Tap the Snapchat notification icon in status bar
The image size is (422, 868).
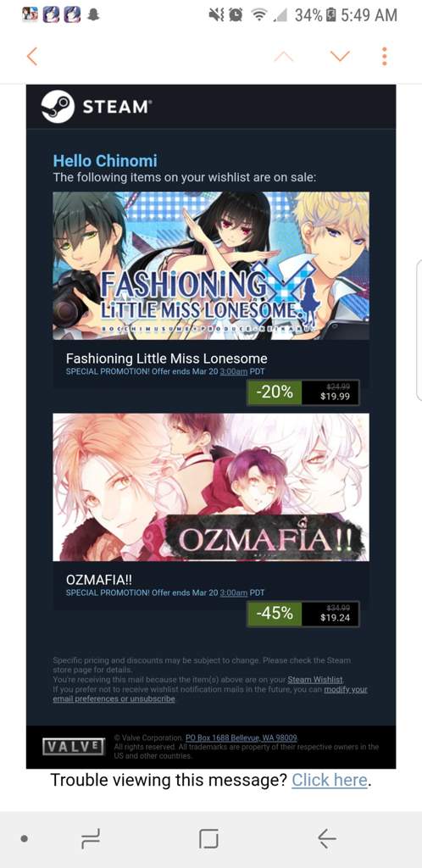coord(93,15)
